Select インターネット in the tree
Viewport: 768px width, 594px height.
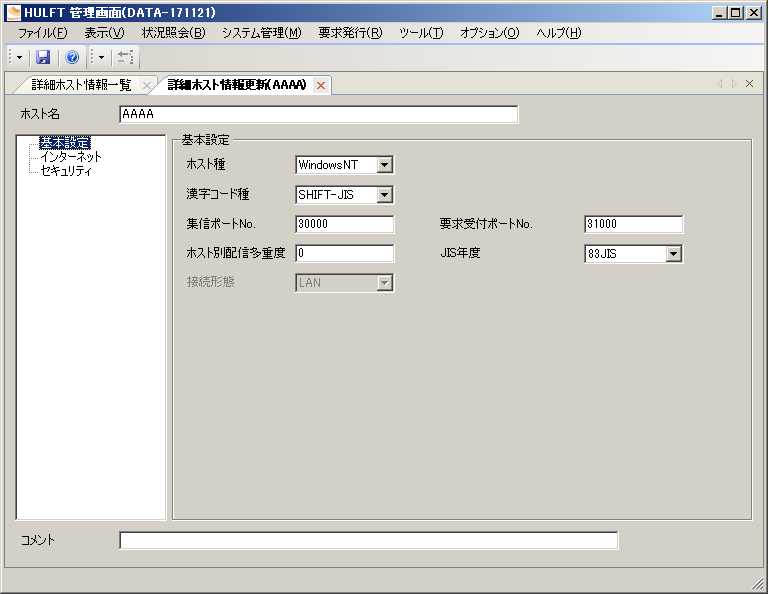point(71,157)
